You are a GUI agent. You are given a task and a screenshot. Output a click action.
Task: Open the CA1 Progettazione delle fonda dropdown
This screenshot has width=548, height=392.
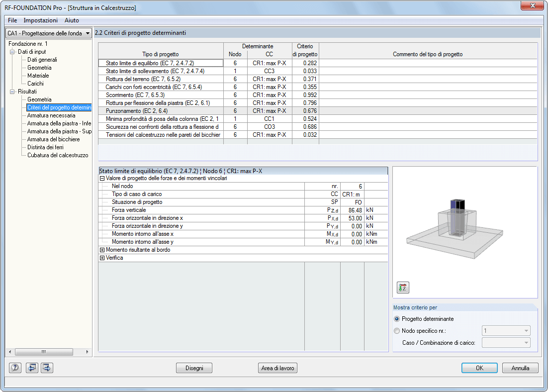[x=49, y=33]
